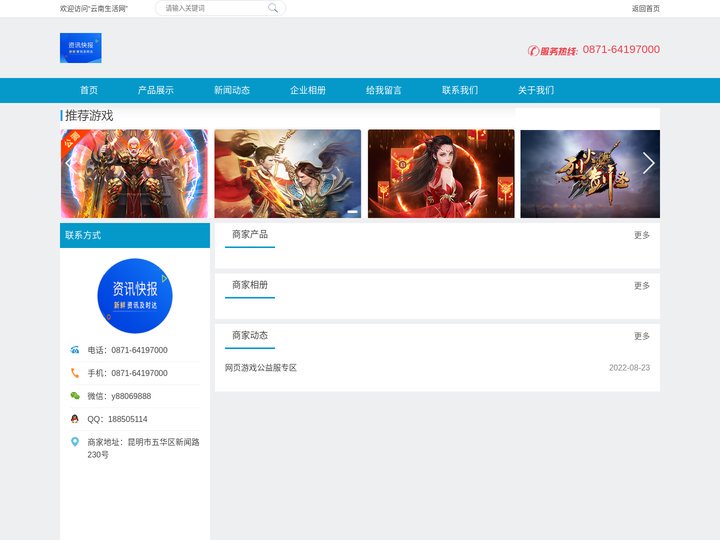Click the 推荐游戏 section heading
Screen dimensions: 720x540
coord(89,116)
